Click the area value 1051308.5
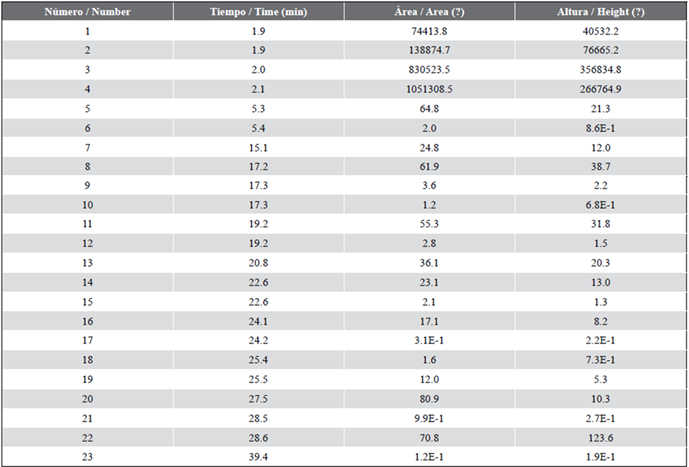The width and height of the screenshot is (689, 467). click(x=429, y=89)
